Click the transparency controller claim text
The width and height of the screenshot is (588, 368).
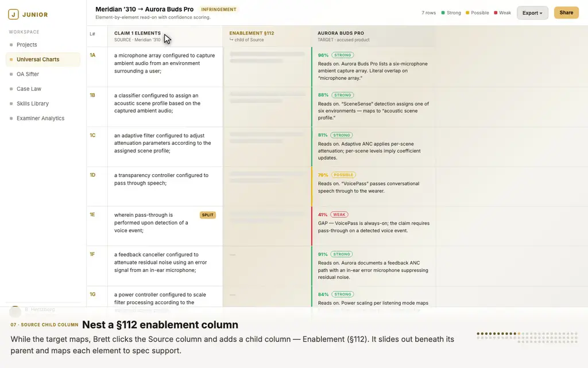pos(161,179)
